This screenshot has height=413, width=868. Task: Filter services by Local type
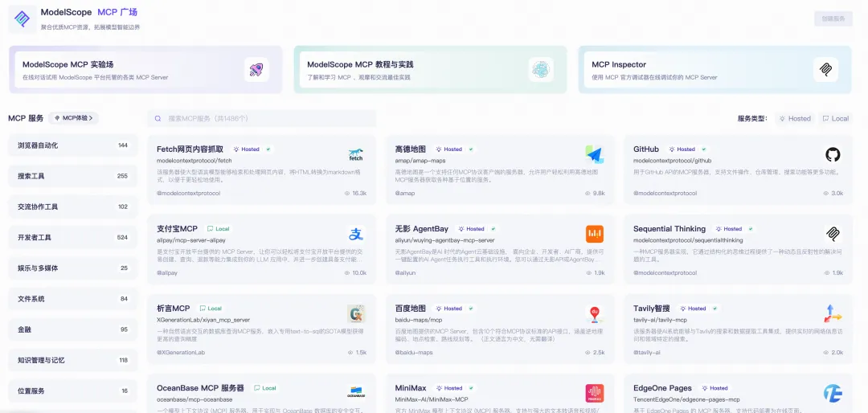pos(835,118)
